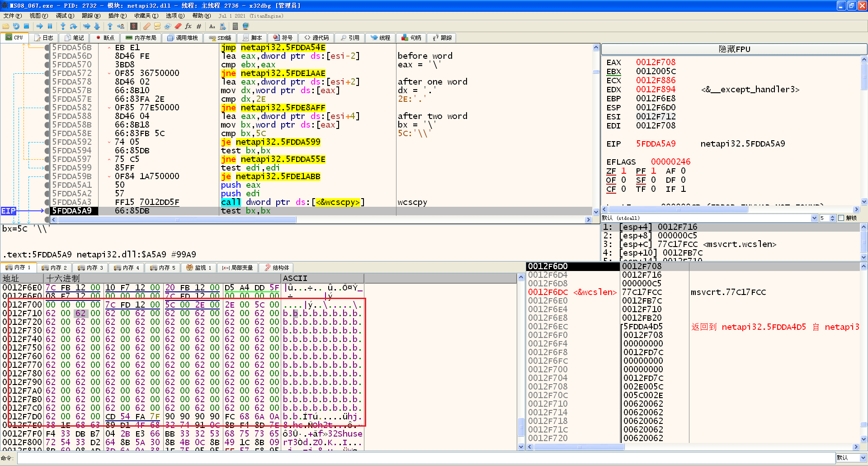This screenshot has width=868, height=466.
Task: Open the 插件 (Plugins) menu
Action: (117, 16)
